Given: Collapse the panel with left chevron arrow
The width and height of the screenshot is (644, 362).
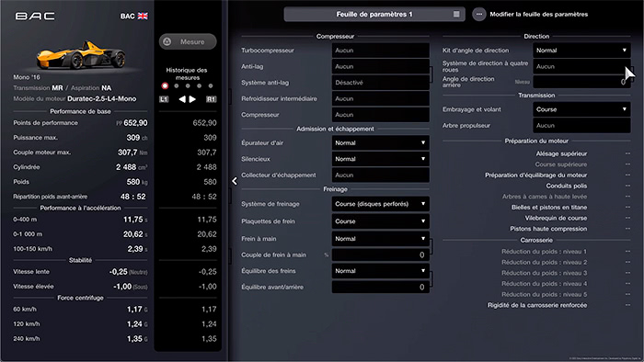Looking at the screenshot, I should pos(234,181).
